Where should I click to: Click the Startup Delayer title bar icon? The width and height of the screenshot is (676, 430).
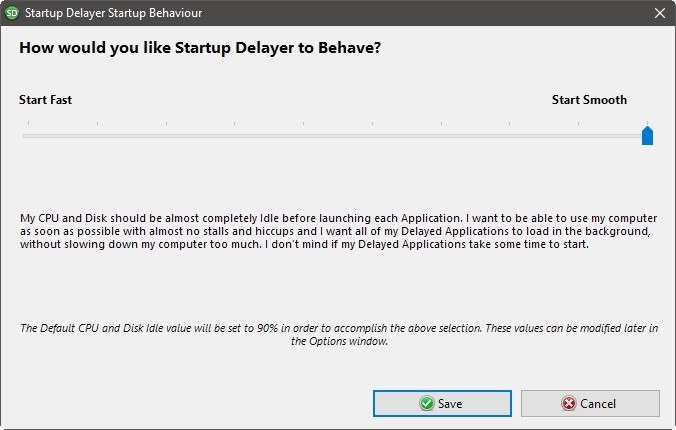coord(12,13)
